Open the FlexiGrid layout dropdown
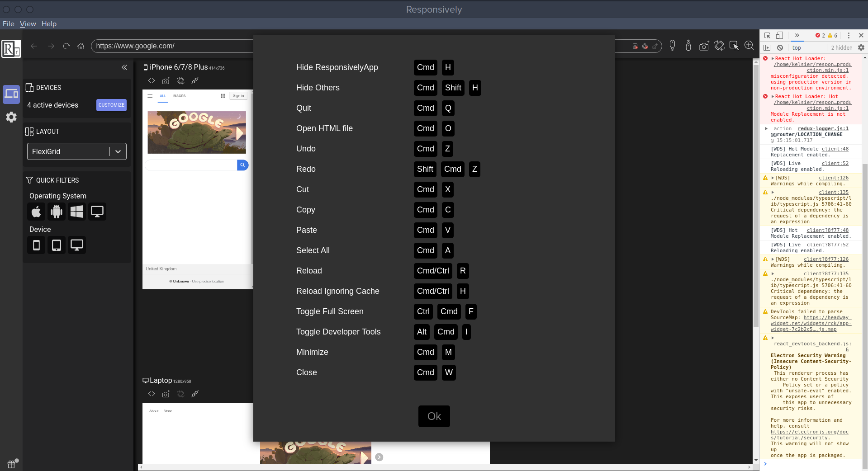This screenshot has height=471, width=868. (x=77, y=151)
